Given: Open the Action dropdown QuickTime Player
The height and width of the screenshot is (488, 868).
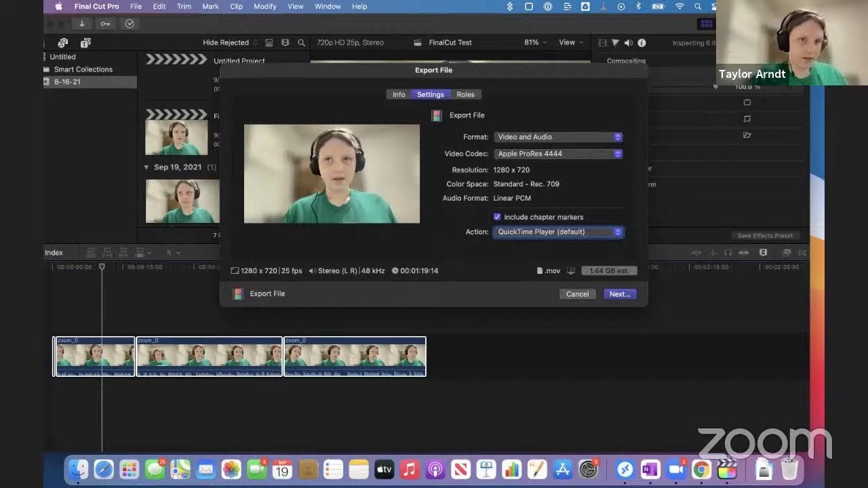Looking at the screenshot, I should coord(558,232).
